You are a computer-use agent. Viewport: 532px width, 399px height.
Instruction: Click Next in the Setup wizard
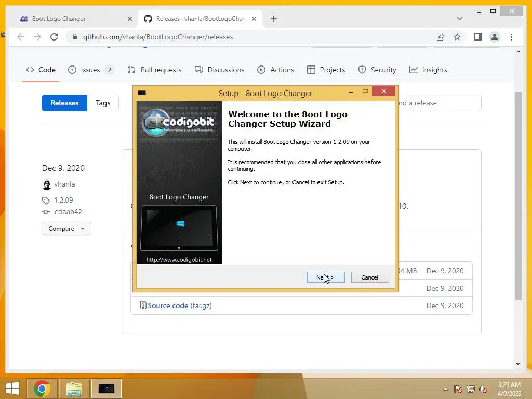[326, 277]
